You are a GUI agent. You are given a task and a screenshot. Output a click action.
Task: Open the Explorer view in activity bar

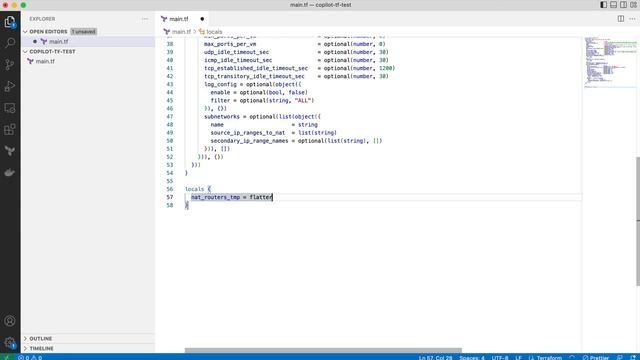10,22
